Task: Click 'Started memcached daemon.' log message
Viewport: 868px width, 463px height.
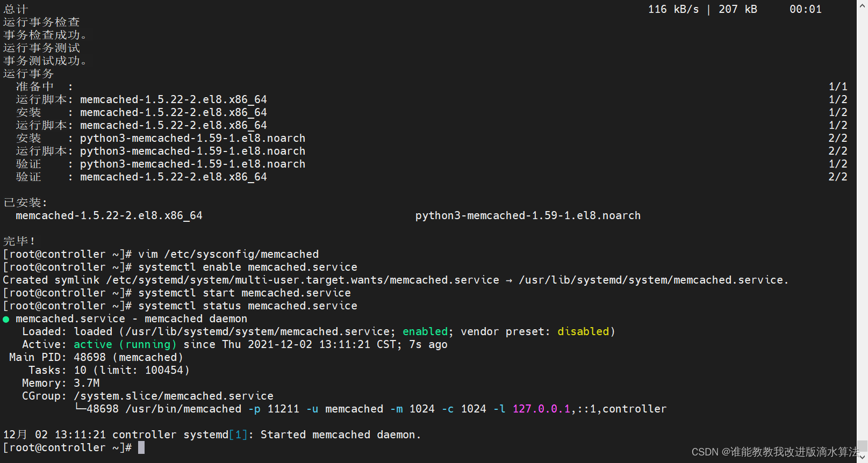Action: coord(341,435)
